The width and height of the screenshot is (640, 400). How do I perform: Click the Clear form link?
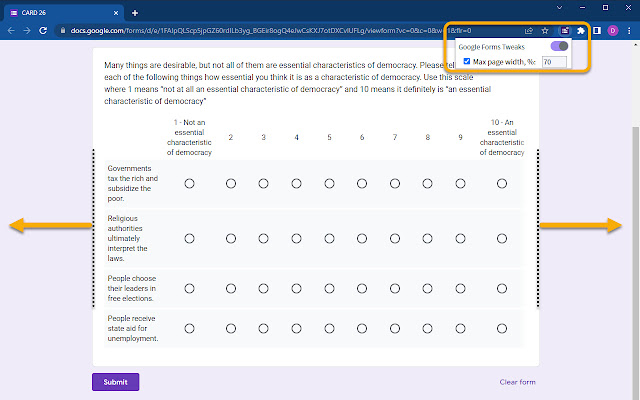click(517, 382)
